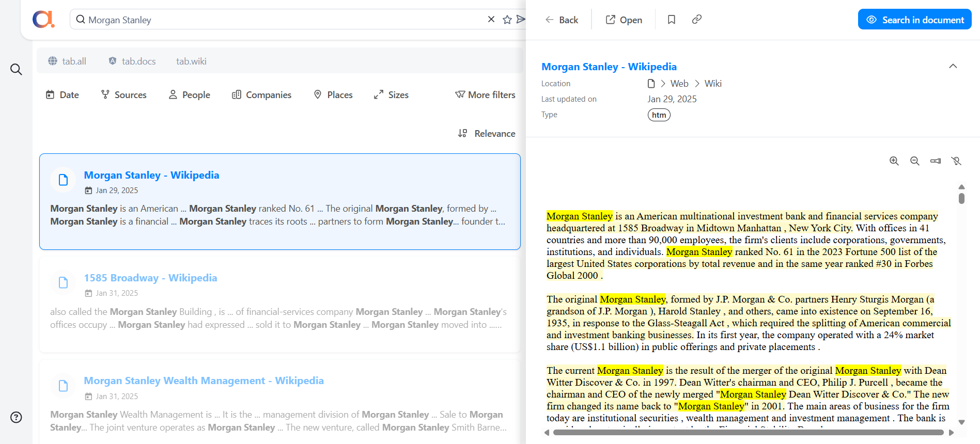Click the file icon in Location breadcrumb
980x444 pixels.
click(x=651, y=84)
